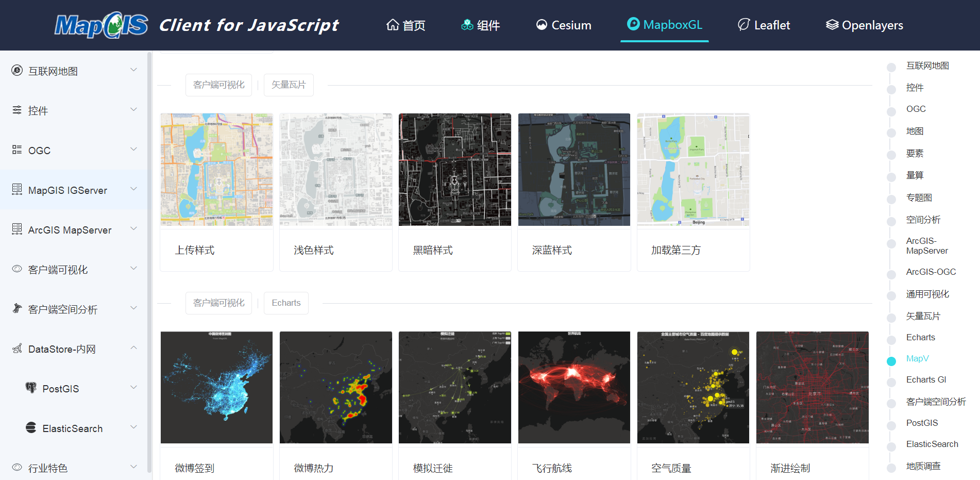Jump to 地质调查 anchor link
Image resolution: width=980 pixels, height=480 pixels.
point(923,466)
